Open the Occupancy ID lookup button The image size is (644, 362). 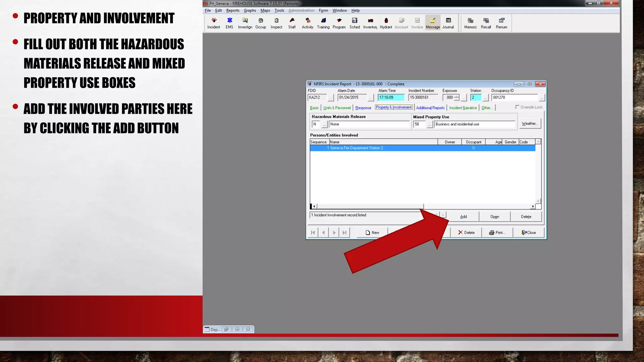[x=541, y=98]
